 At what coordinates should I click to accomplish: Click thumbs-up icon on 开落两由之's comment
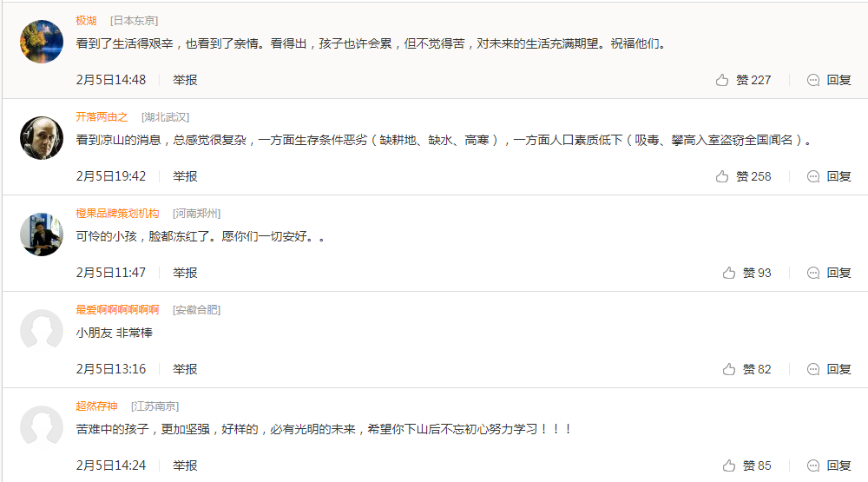tap(722, 177)
